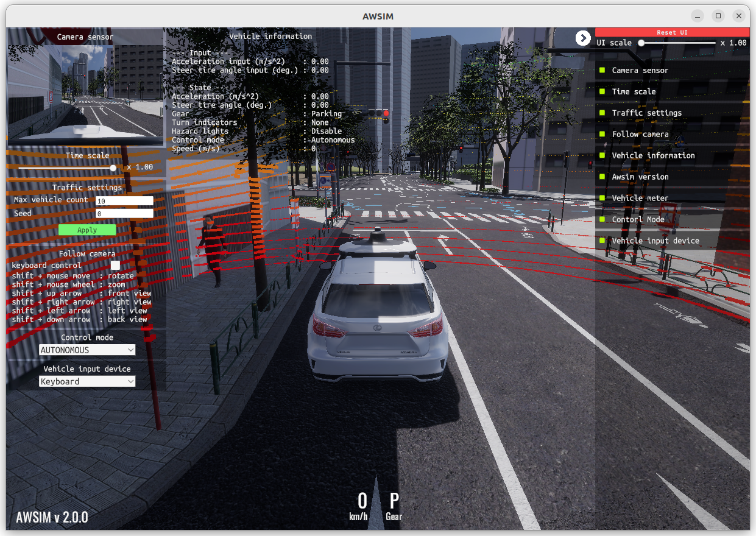Click the Max vehicle count field
The width and height of the screenshot is (756, 536).
point(124,200)
